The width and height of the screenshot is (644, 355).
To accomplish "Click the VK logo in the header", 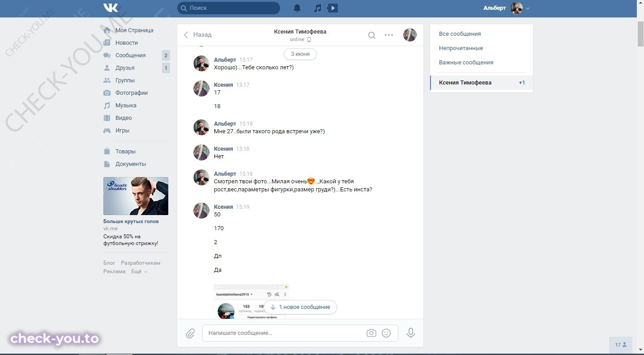I will (111, 8).
